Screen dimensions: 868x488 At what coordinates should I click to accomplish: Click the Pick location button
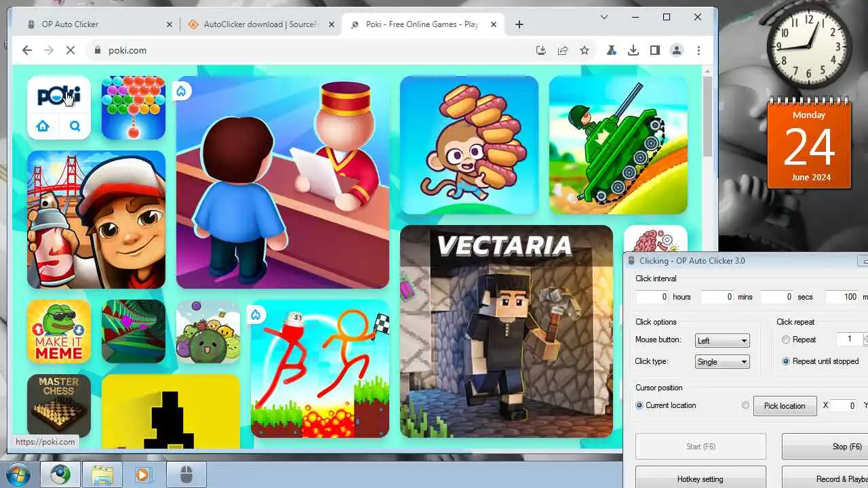[x=785, y=406]
